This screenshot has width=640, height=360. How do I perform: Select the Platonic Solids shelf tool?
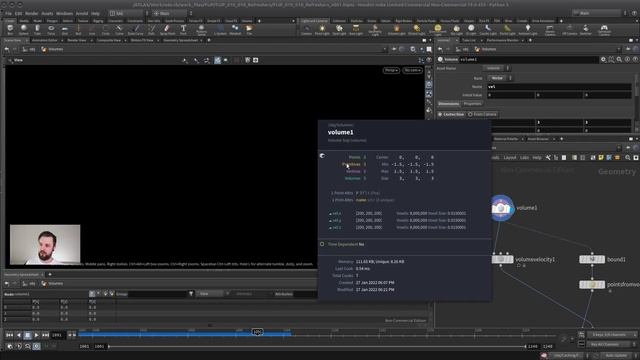point(201,29)
